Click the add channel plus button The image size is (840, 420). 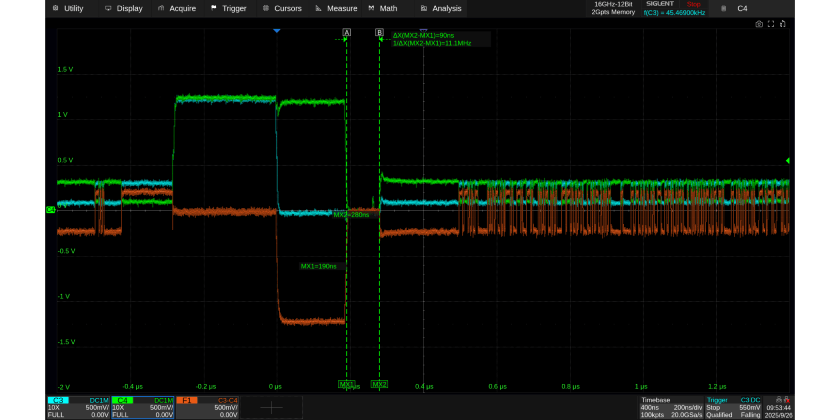272,408
